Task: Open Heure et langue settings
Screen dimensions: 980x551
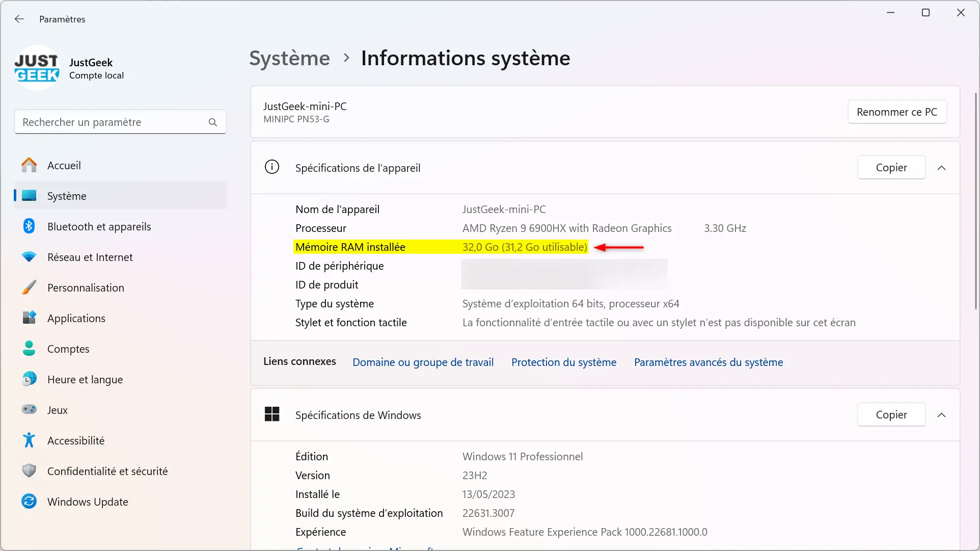Action: tap(121, 379)
